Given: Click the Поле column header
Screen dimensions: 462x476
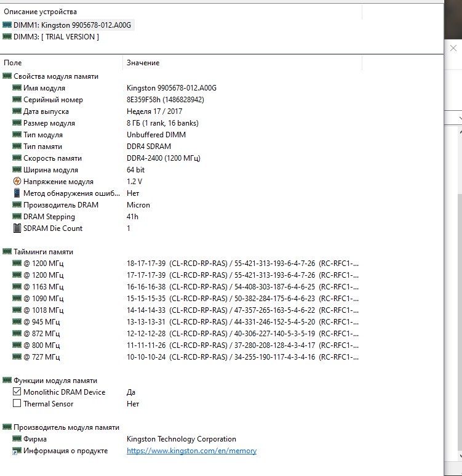Looking at the screenshot, I should (x=13, y=63).
